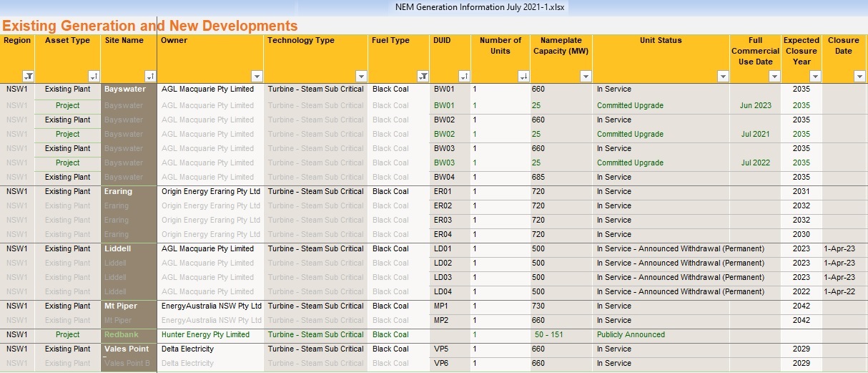Select DUID cell 'LD04'
The image size is (868, 373).
pos(450,291)
